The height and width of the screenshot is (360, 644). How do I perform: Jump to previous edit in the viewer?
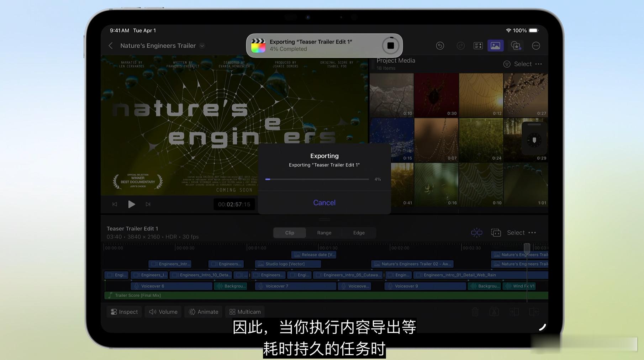coord(115,204)
